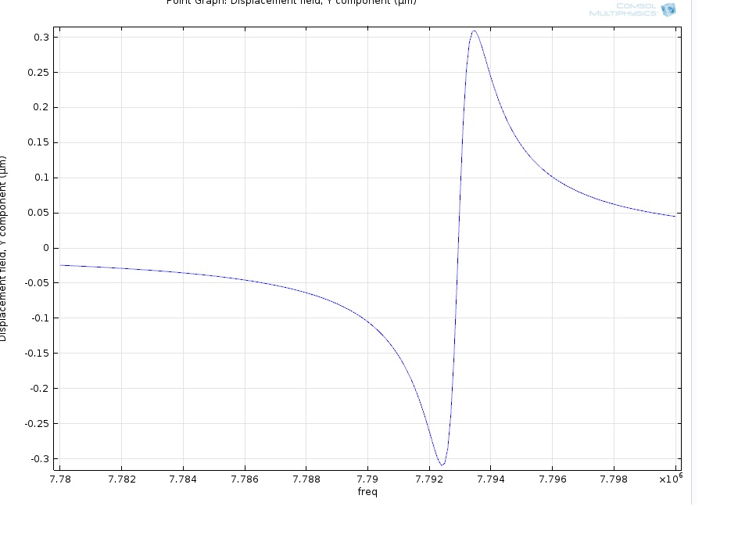
Task: Click the Point Graph plot title text
Action: pyautogui.click(x=291, y=2)
